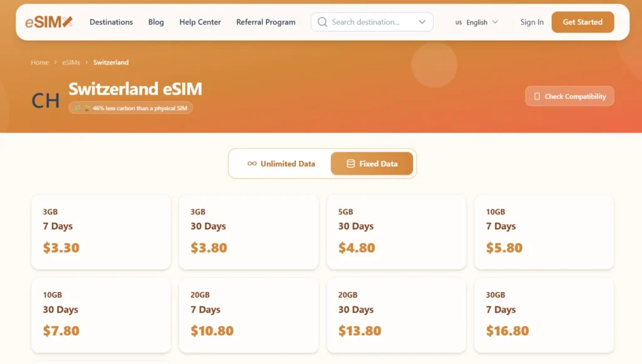Click the CH country code icon
The height and width of the screenshot is (364, 642).
pyautogui.click(x=45, y=101)
